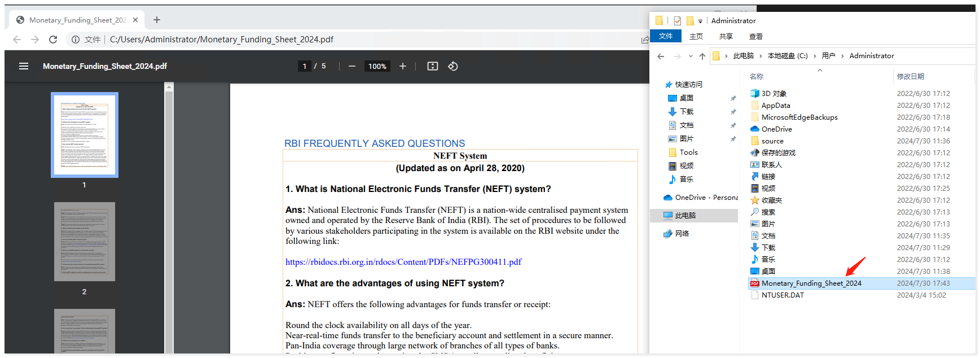Select page 2 thumbnail in sidebar
The image size is (980, 358).
(85, 242)
